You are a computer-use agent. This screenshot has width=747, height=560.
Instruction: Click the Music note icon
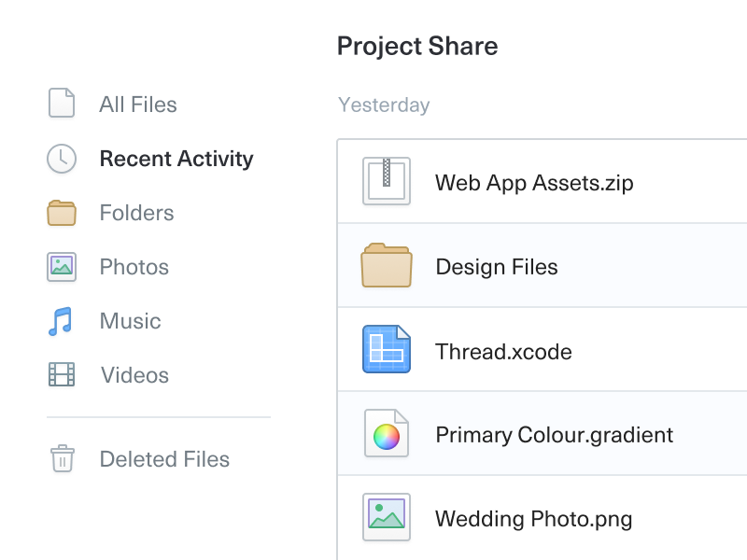[x=60, y=321]
